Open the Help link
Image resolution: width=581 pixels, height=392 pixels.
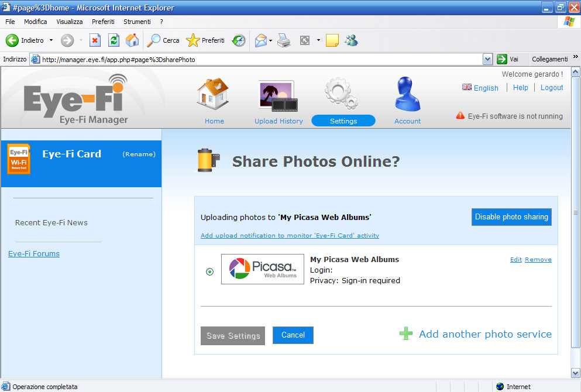click(521, 87)
